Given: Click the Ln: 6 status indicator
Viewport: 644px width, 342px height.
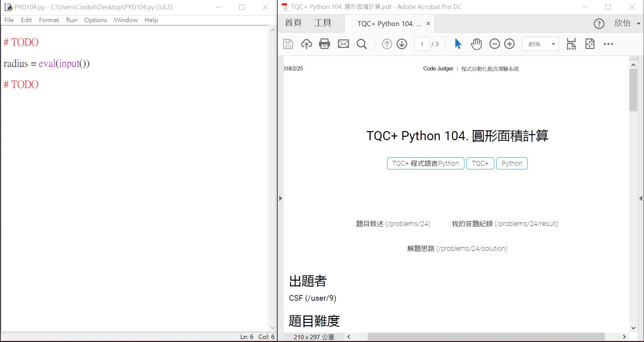Looking at the screenshot, I should pyautogui.click(x=247, y=337).
